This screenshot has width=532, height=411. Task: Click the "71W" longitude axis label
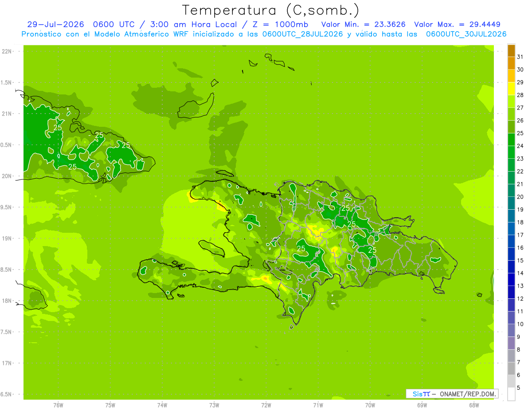(x=318, y=405)
